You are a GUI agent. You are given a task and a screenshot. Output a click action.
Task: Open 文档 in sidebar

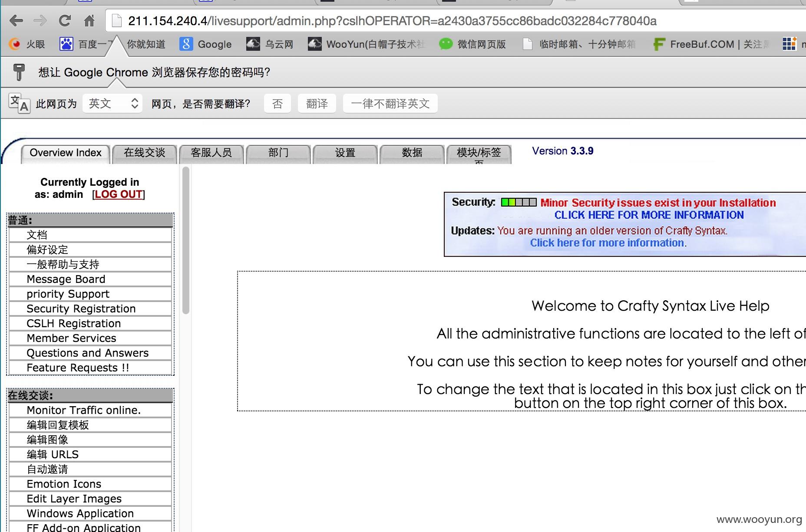pos(90,235)
